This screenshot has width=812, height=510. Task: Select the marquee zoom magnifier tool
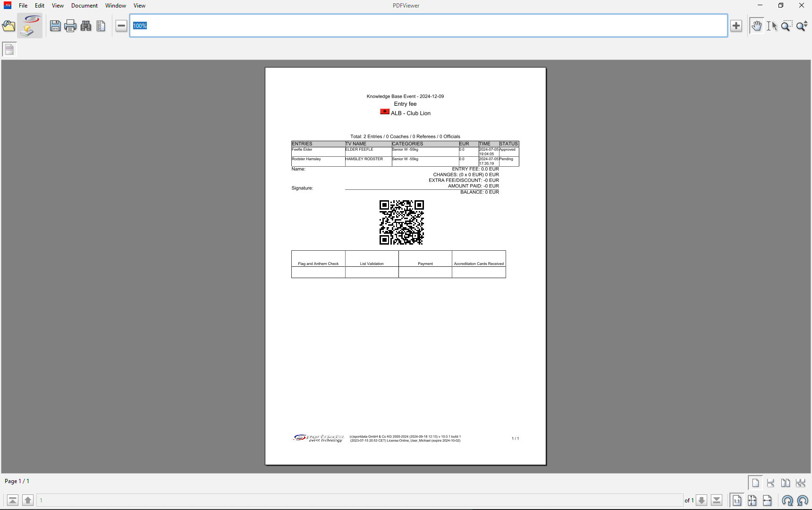coord(787,26)
